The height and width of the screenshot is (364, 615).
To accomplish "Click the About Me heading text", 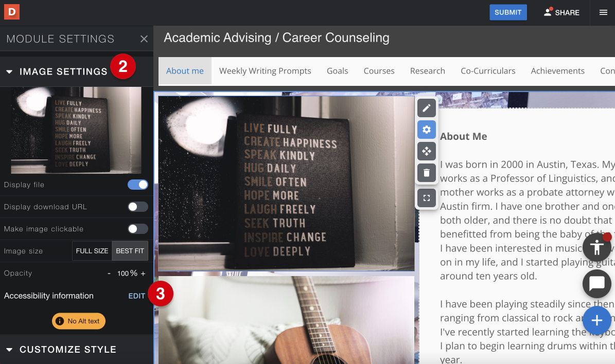I will coord(463,136).
